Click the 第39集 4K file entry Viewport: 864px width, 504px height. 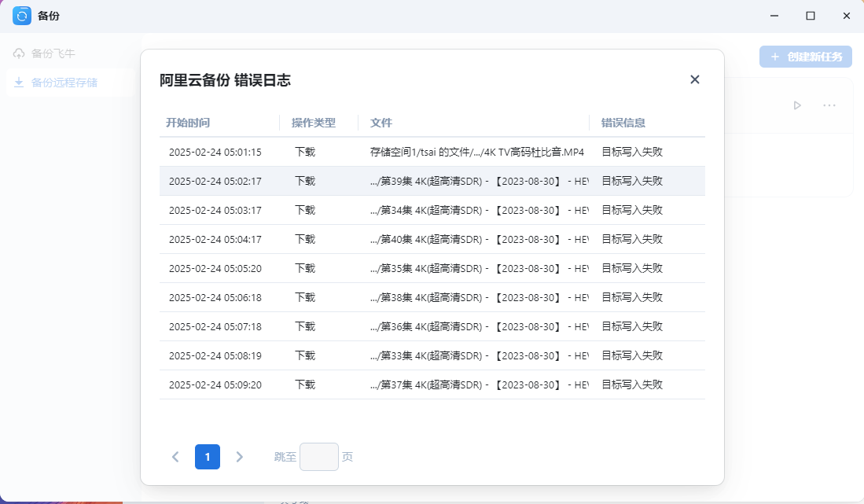coord(479,181)
